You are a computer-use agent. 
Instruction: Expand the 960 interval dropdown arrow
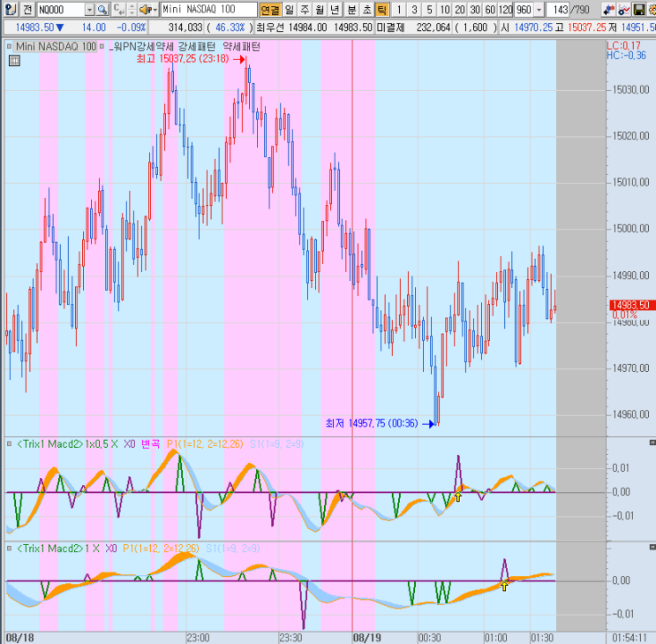click(x=539, y=9)
